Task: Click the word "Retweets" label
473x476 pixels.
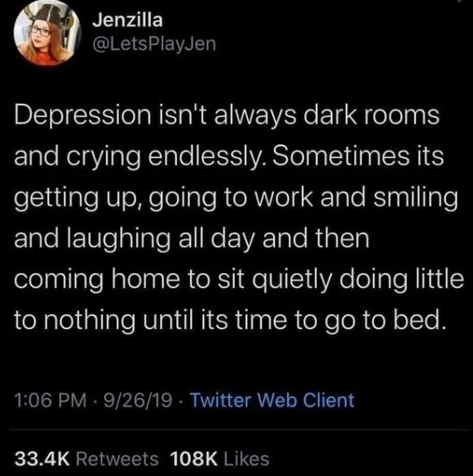Action: tap(117, 459)
